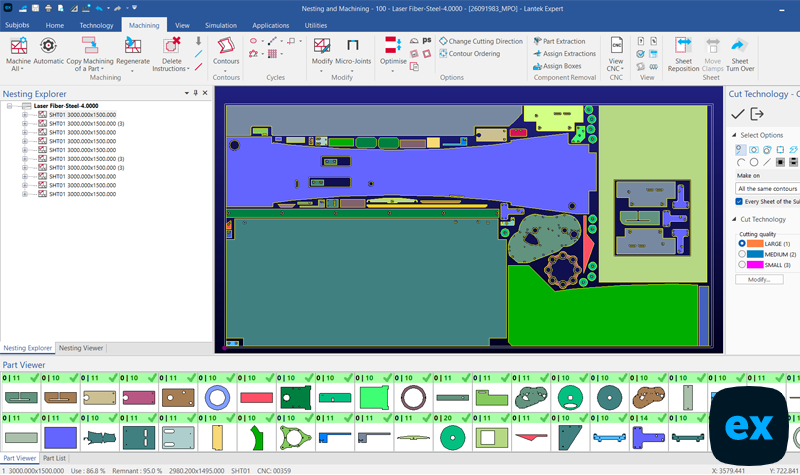Click the undo arrow in title bar

pos(99,8)
